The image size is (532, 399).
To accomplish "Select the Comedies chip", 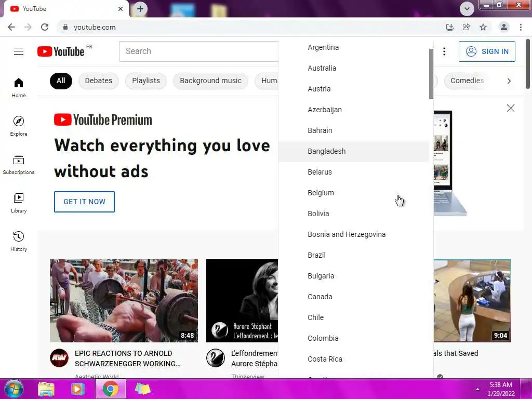I will [467, 81].
